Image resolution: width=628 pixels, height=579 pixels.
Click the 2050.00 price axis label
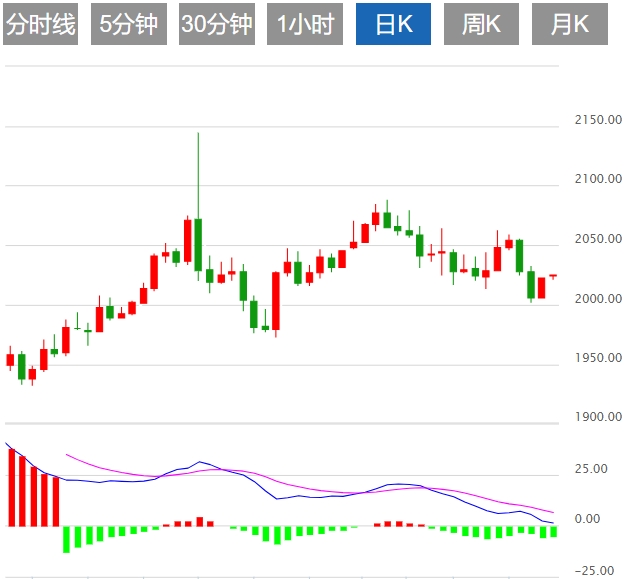(598, 239)
